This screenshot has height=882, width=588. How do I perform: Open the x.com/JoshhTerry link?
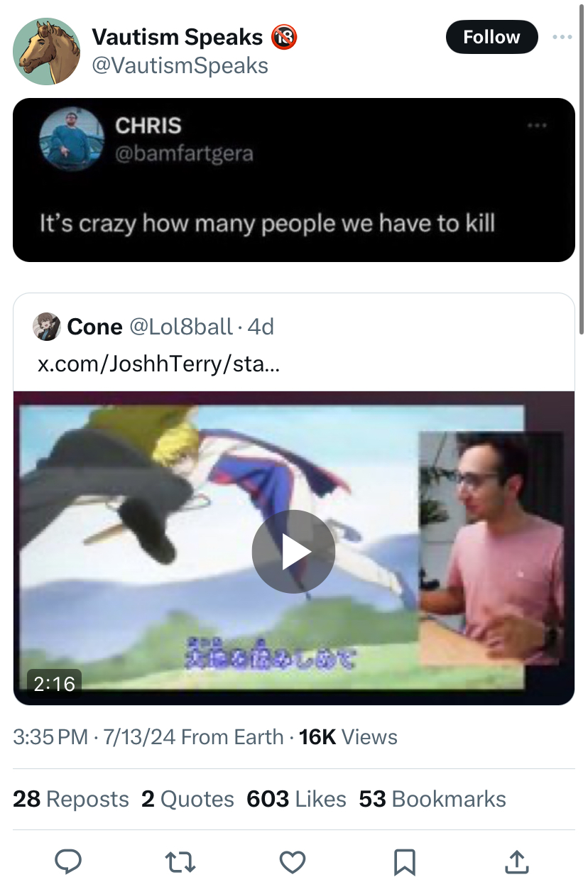pyautogui.click(x=158, y=364)
